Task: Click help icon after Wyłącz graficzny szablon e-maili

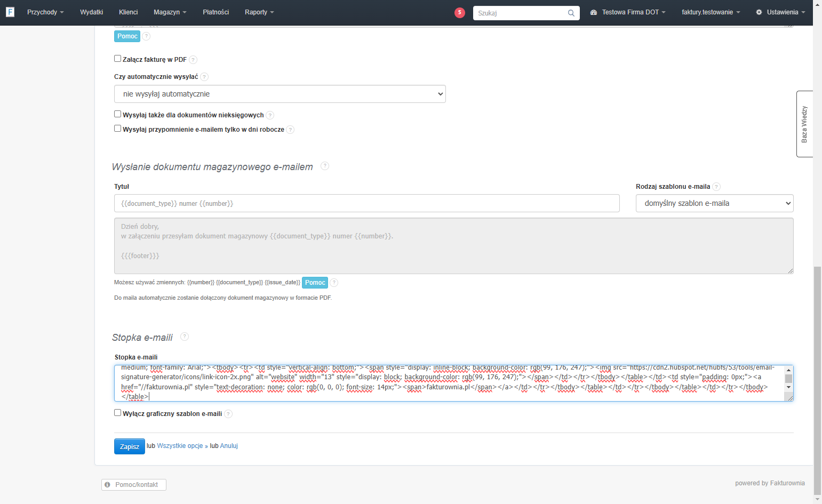Action: [228, 414]
